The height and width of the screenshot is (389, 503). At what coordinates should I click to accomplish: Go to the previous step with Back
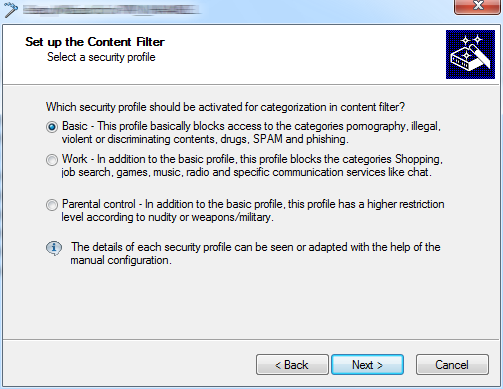(x=292, y=365)
